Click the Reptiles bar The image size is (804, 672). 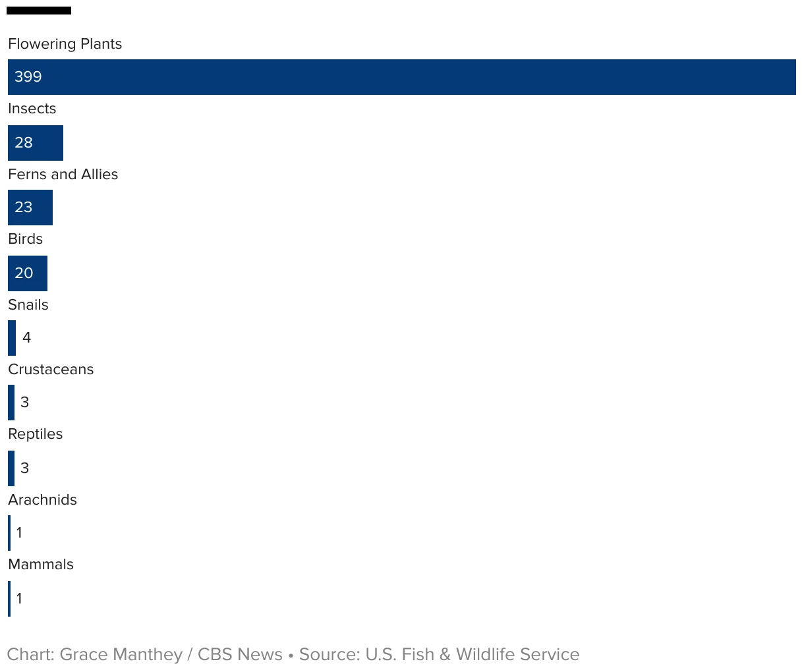pyautogui.click(x=11, y=468)
